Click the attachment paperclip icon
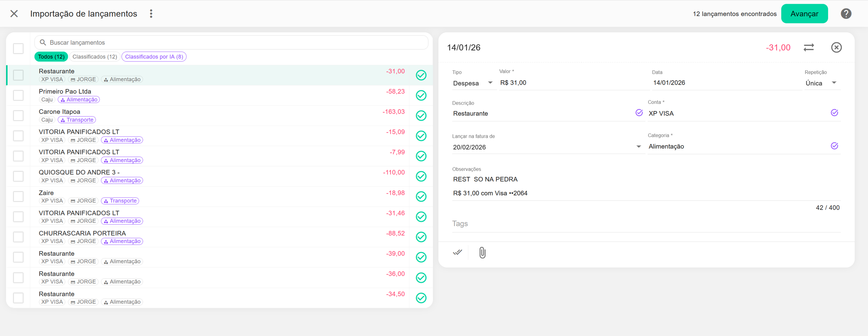Image resolution: width=868 pixels, height=336 pixels. click(x=482, y=252)
